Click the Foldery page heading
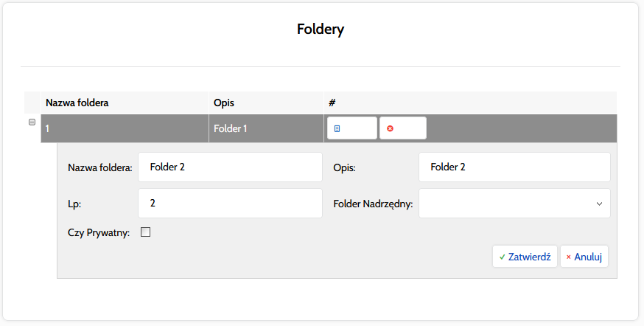 (x=321, y=30)
